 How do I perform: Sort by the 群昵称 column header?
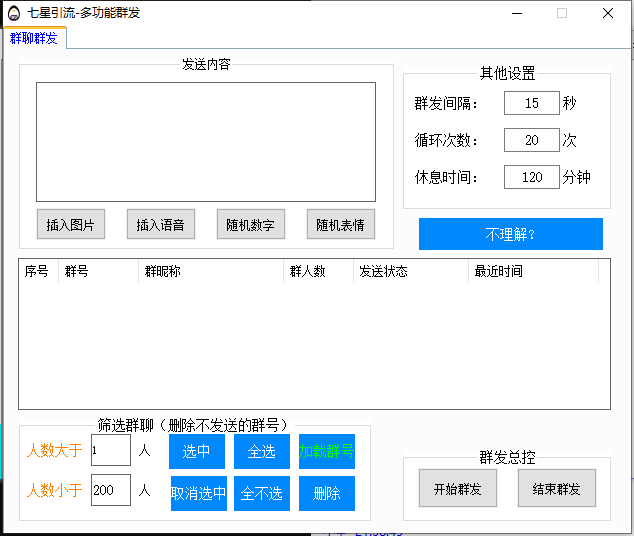211,271
